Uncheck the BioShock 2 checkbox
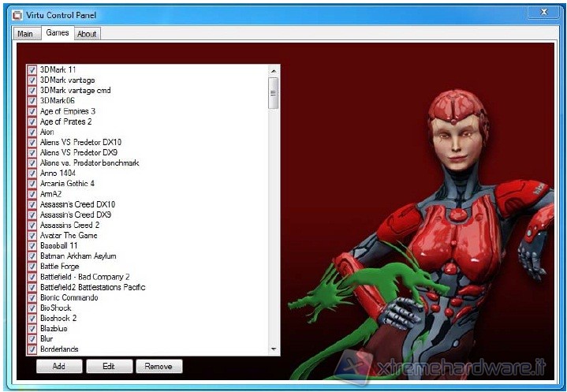567x392 pixels. point(32,319)
